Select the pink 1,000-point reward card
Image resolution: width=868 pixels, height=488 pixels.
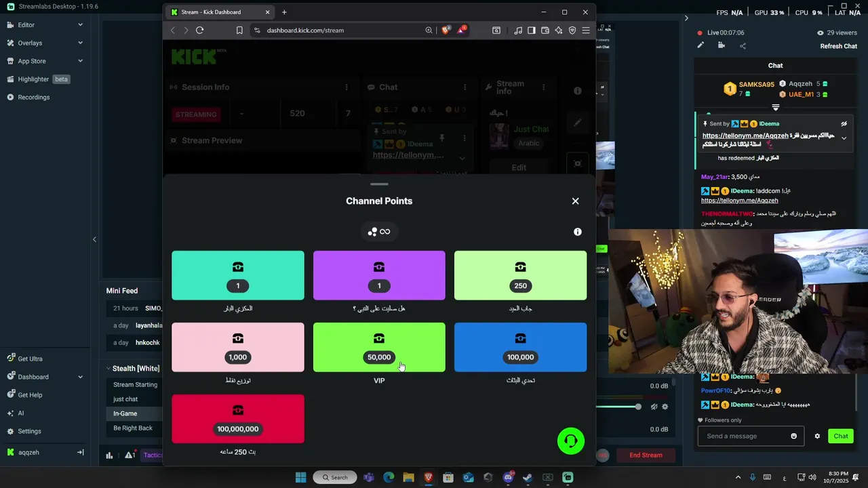238,347
